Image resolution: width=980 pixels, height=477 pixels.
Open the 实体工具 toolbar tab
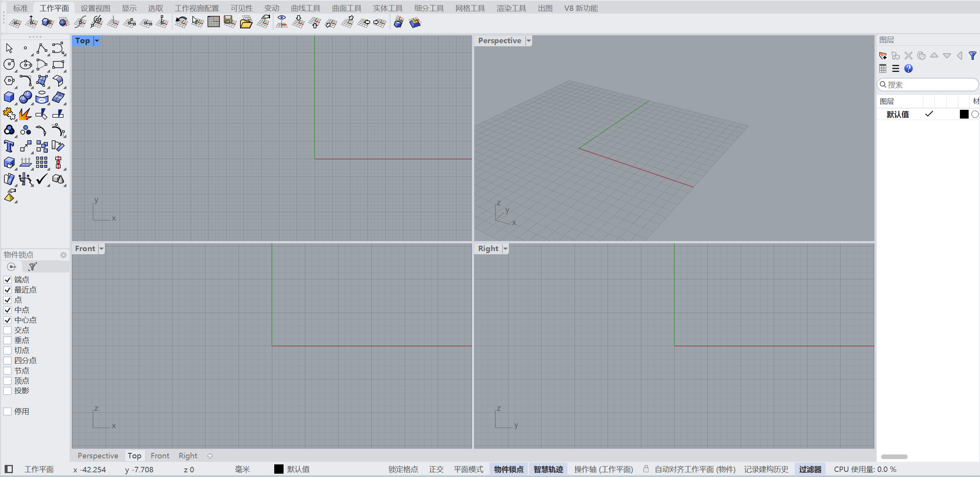pyautogui.click(x=388, y=8)
